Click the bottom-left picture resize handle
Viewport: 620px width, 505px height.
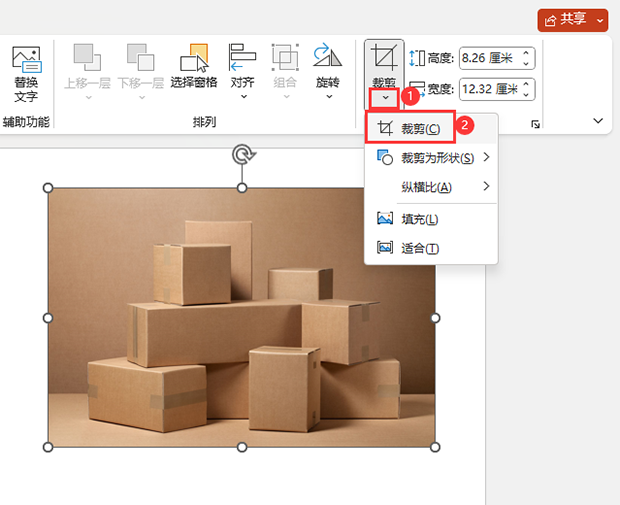coord(48,447)
